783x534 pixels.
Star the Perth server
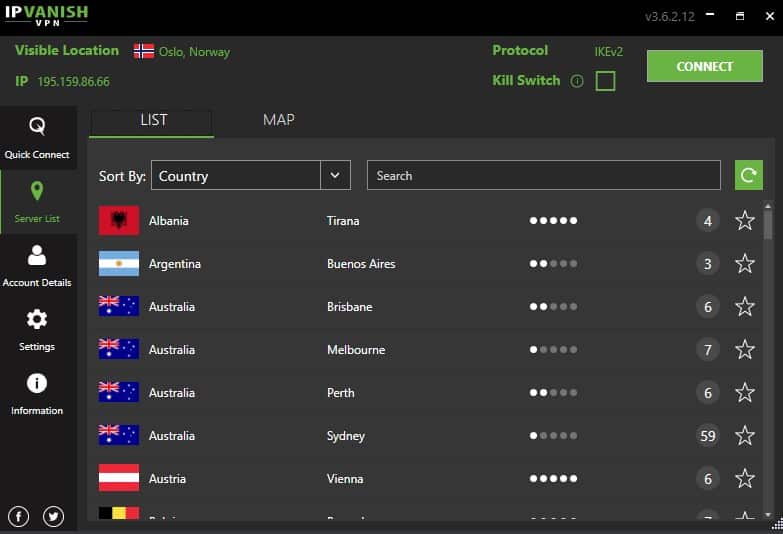[x=745, y=392]
